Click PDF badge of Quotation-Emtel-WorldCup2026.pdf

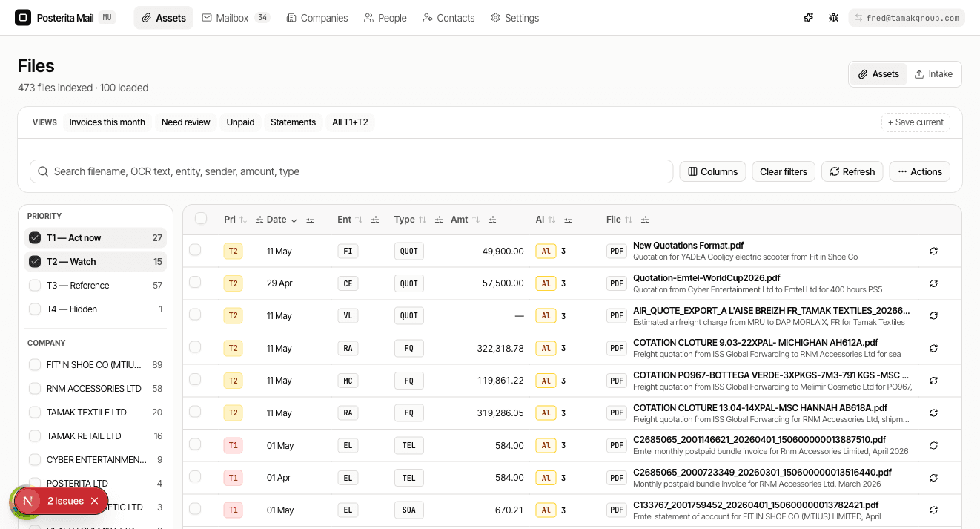click(617, 283)
